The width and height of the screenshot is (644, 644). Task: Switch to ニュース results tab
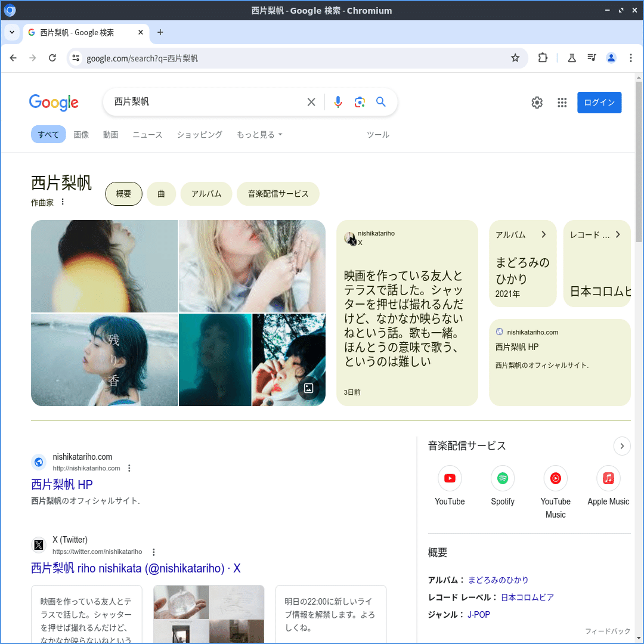[147, 134]
